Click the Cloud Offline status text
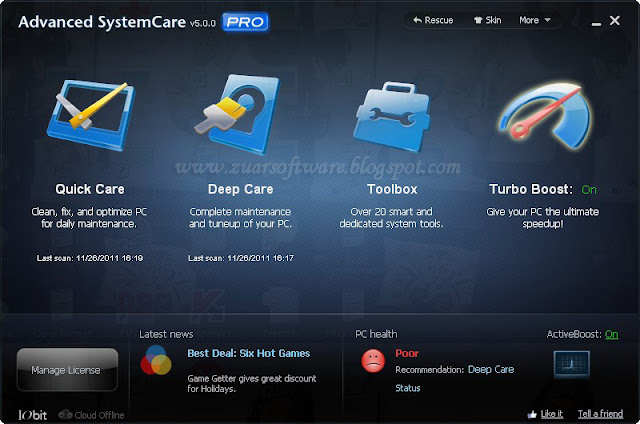 [x=99, y=415]
